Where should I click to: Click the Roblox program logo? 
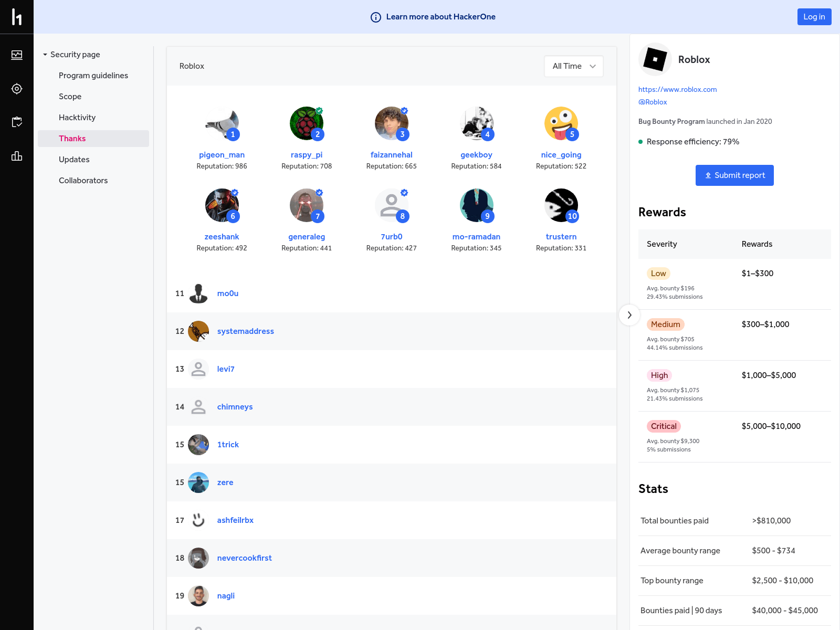click(x=655, y=59)
